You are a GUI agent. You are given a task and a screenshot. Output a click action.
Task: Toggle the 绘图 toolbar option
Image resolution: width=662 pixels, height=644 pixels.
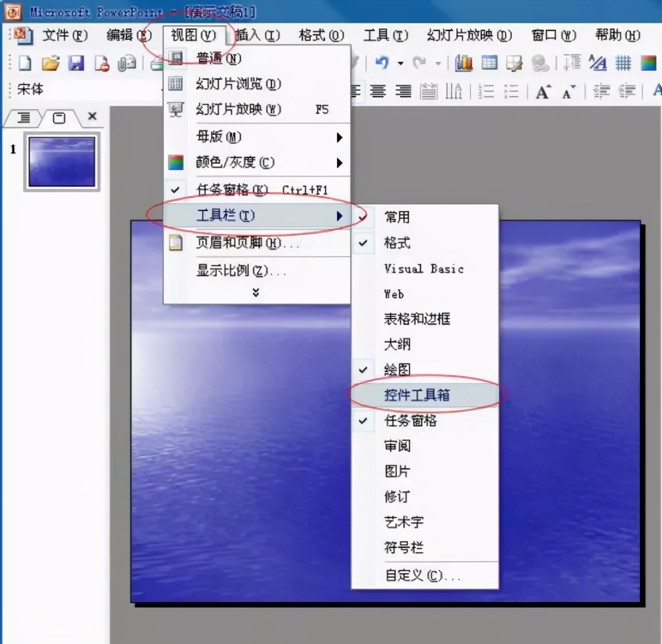tap(425, 370)
